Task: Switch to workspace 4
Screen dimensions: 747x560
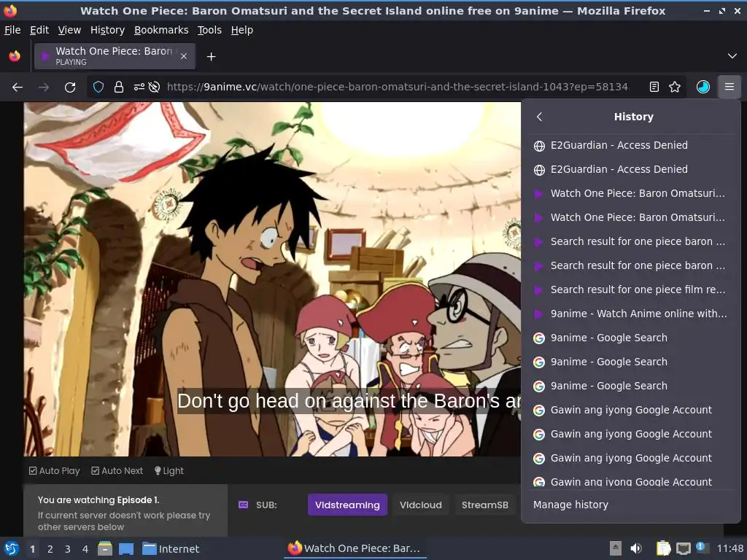Action: (x=85, y=549)
